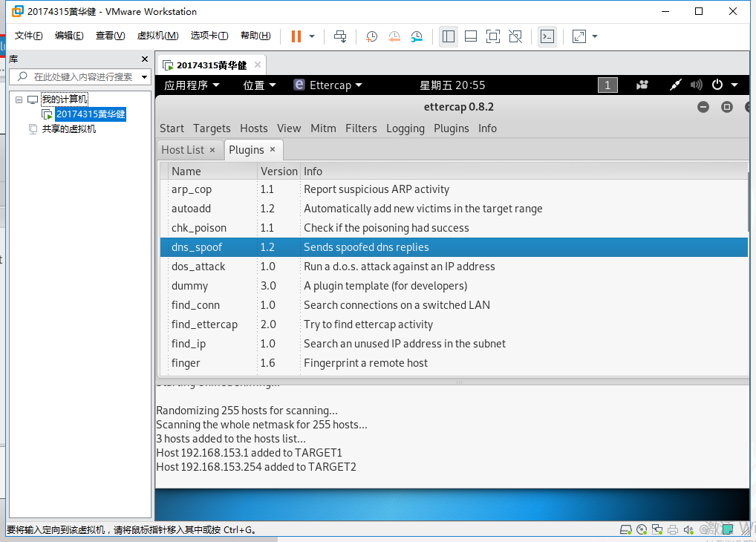Screen dimensions: 756x542
Task: Open ettercap Hosts menu
Action: coord(253,128)
